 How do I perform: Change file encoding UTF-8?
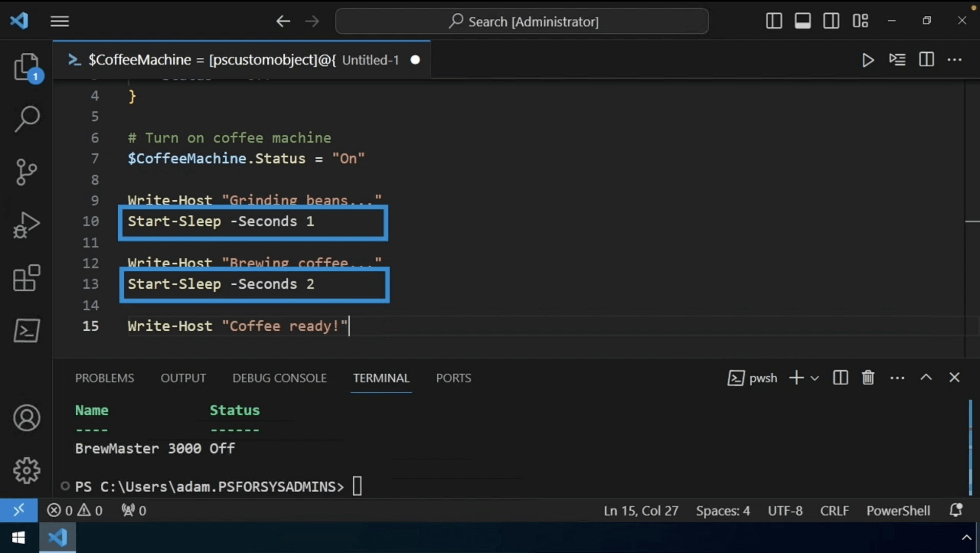pos(785,511)
